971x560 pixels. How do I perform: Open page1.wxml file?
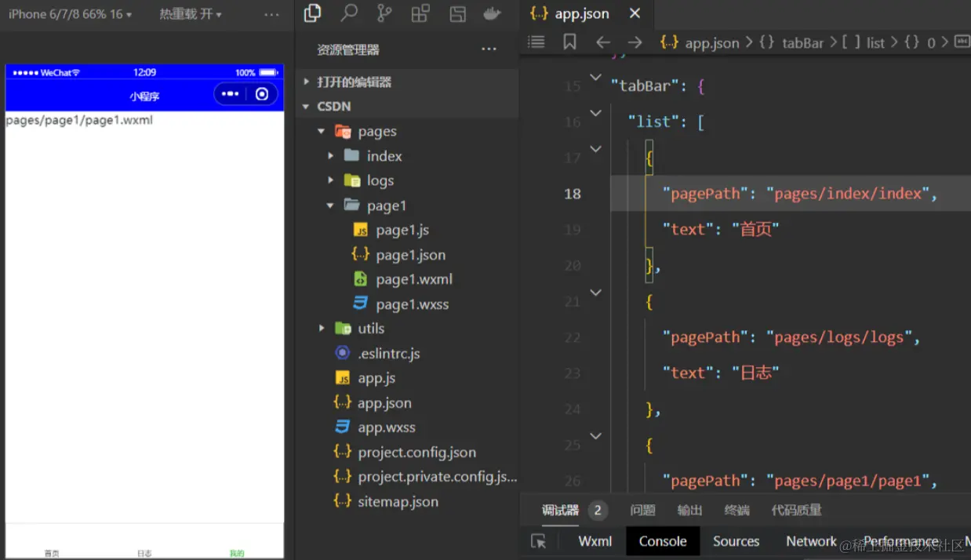click(414, 279)
